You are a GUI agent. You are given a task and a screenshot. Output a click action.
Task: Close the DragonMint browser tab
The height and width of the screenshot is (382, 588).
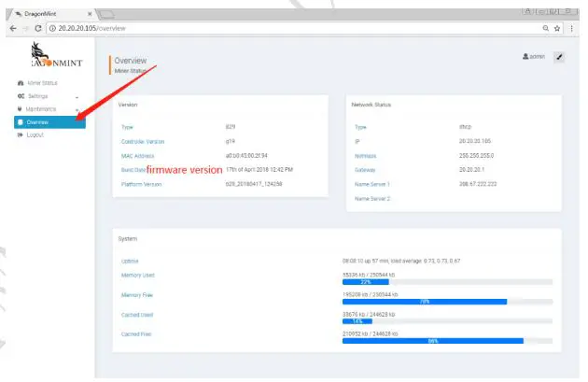(90, 14)
